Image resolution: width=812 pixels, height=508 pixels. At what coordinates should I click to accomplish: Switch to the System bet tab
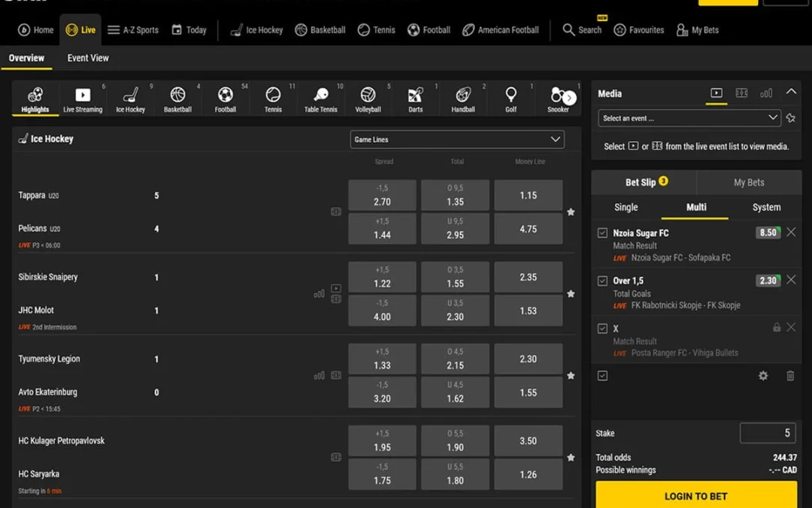click(766, 207)
